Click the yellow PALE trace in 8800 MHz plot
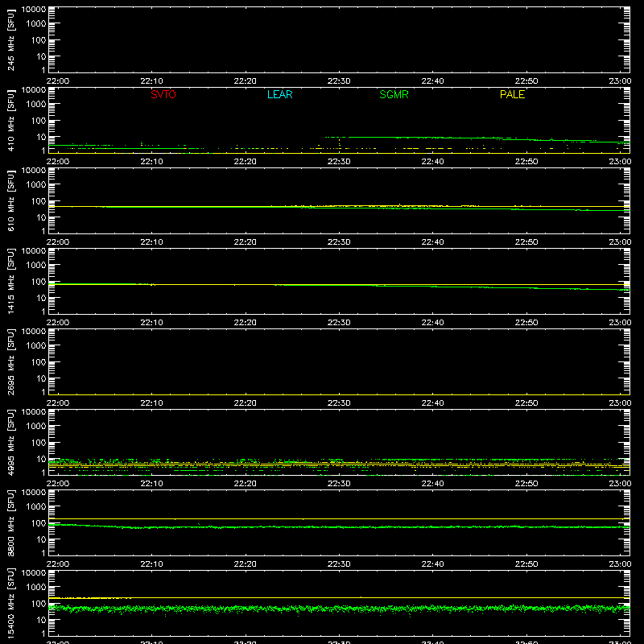 coord(339,518)
